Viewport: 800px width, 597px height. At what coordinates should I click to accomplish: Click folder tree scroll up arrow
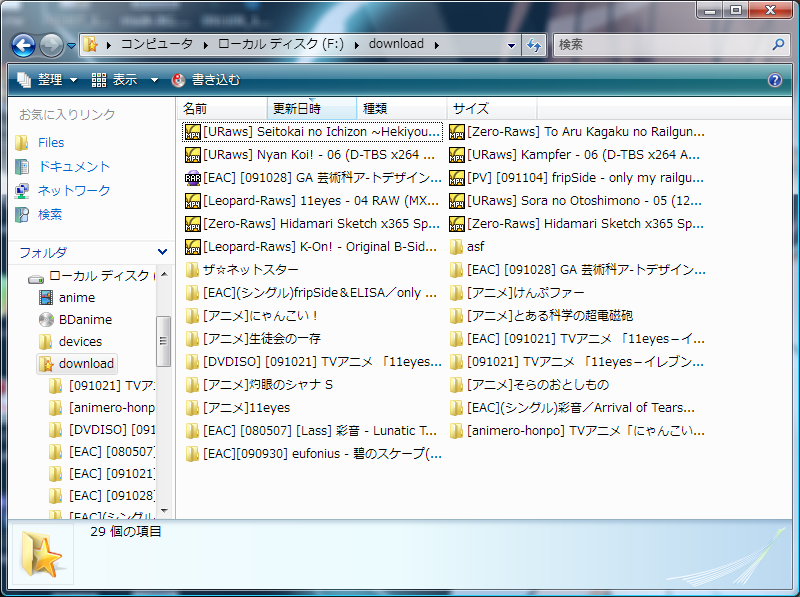point(164,275)
